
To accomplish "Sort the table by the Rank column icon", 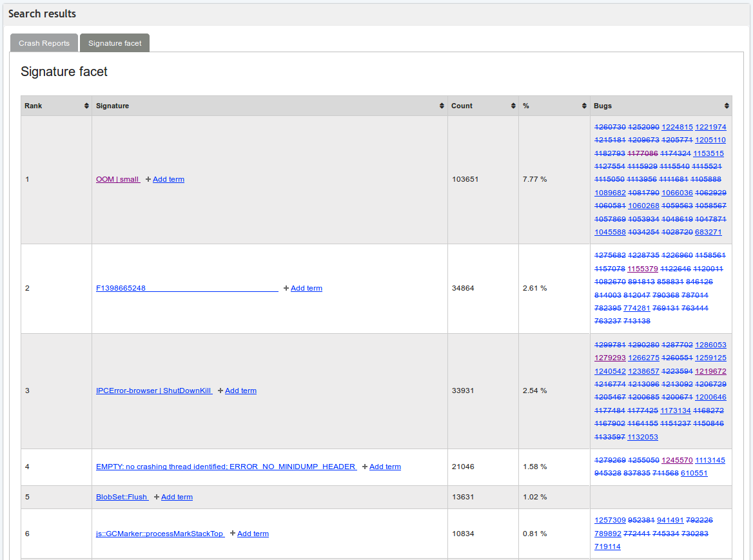I will (x=87, y=106).
